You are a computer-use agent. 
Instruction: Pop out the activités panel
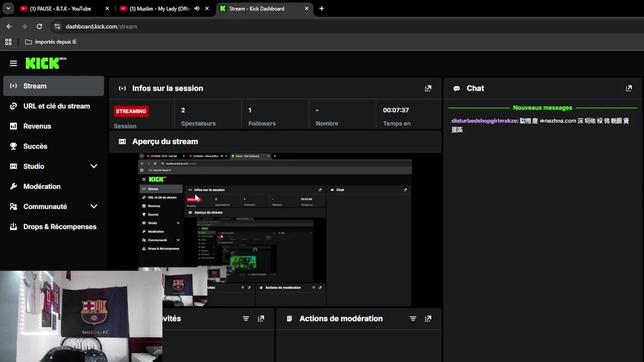[261, 319]
